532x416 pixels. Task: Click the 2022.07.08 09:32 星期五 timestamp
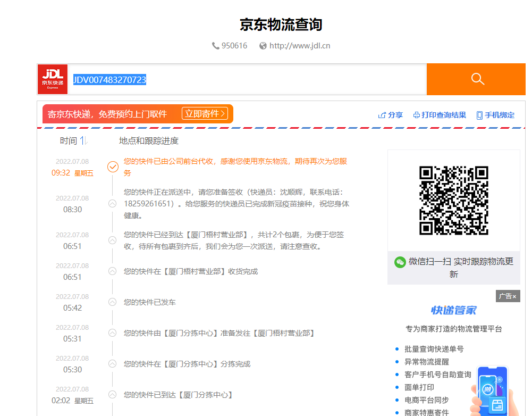click(72, 167)
